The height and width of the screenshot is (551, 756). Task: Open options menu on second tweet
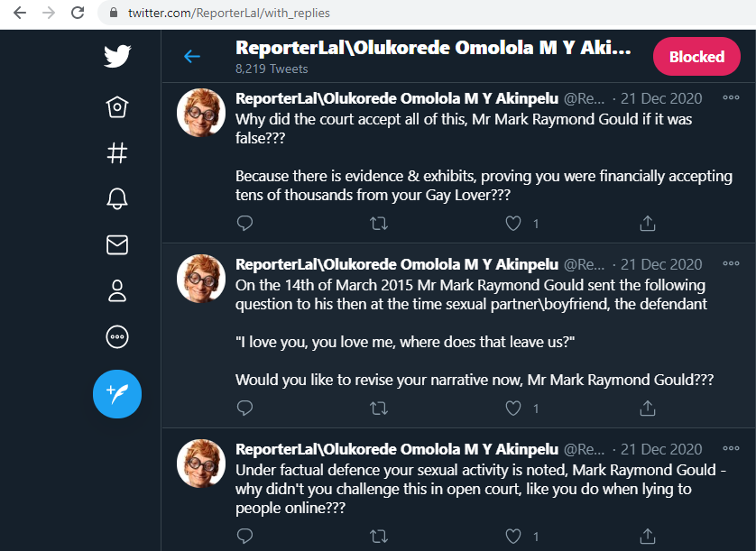[731, 264]
